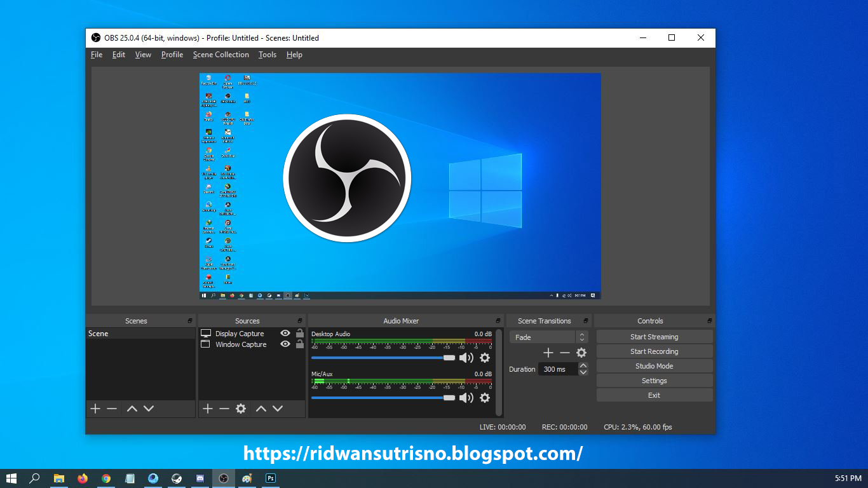Click the Display Capture monitor icon
868x488 pixels.
tap(206, 333)
